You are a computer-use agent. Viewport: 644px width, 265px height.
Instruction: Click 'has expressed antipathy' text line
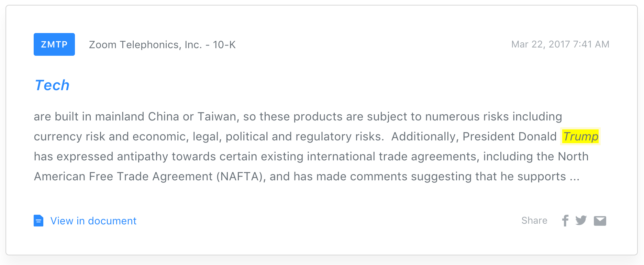(x=101, y=157)
